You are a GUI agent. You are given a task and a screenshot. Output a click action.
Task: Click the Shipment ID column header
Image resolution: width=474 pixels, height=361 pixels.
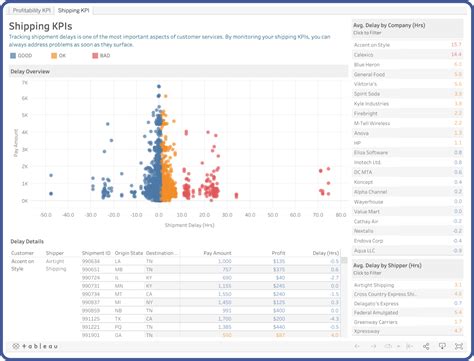[x=96, y=253]
